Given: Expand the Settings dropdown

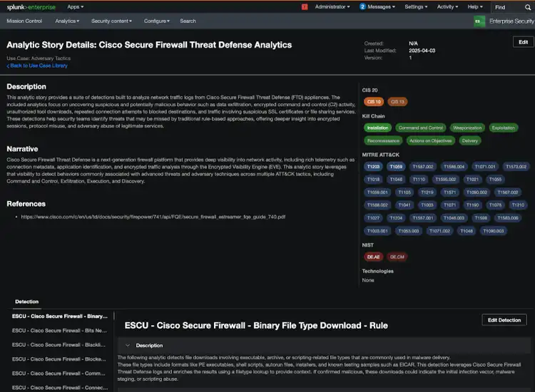Looking at the screenshot, I should click(416, 6).
